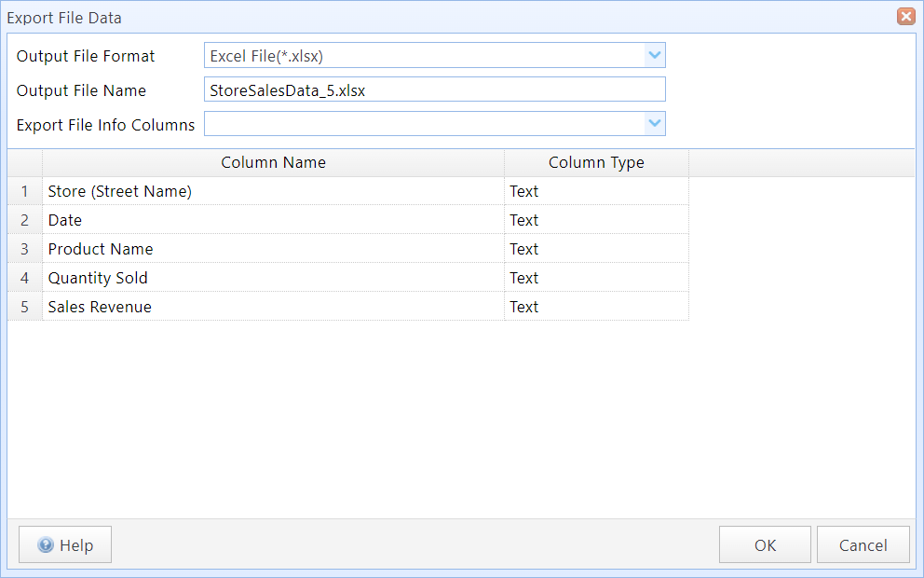Select row number 3 header
Viewport: 924px width, 578px height.
coord(25,249)
